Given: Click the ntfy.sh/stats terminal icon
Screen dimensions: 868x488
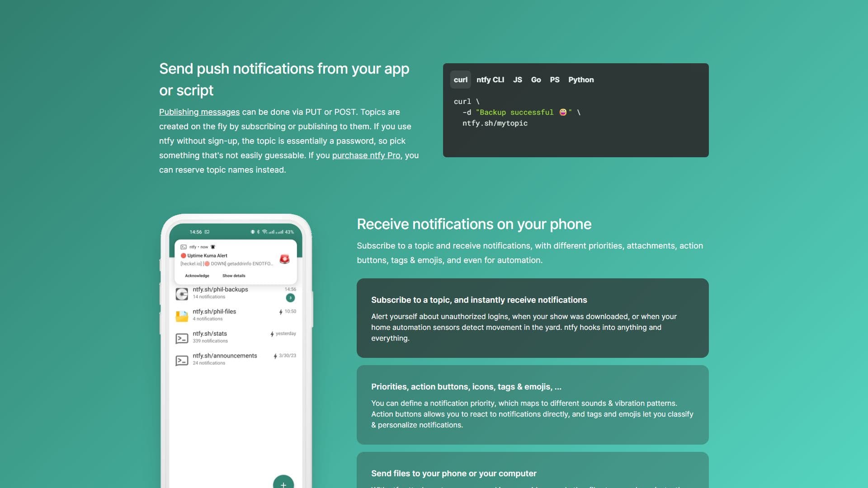Looking at the screenshot, I should pyautogui.click(x=182, y=338).
